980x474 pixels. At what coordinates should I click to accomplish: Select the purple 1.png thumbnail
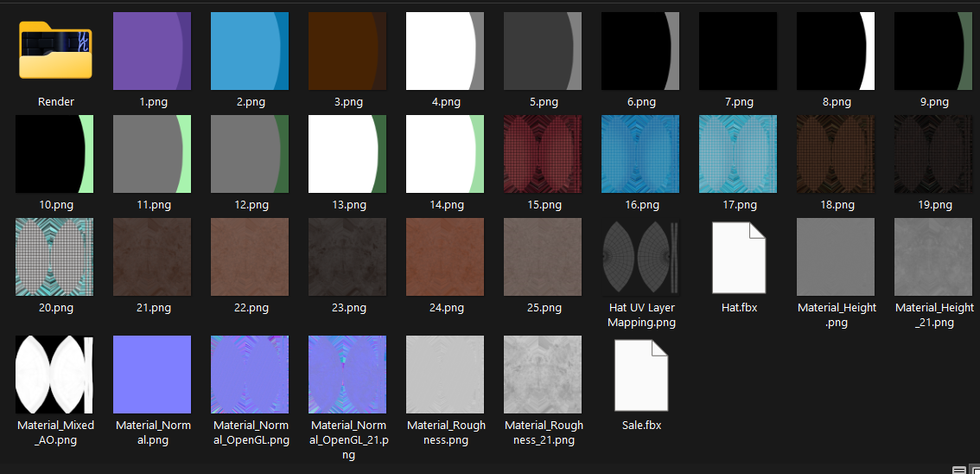pos(152,51)
